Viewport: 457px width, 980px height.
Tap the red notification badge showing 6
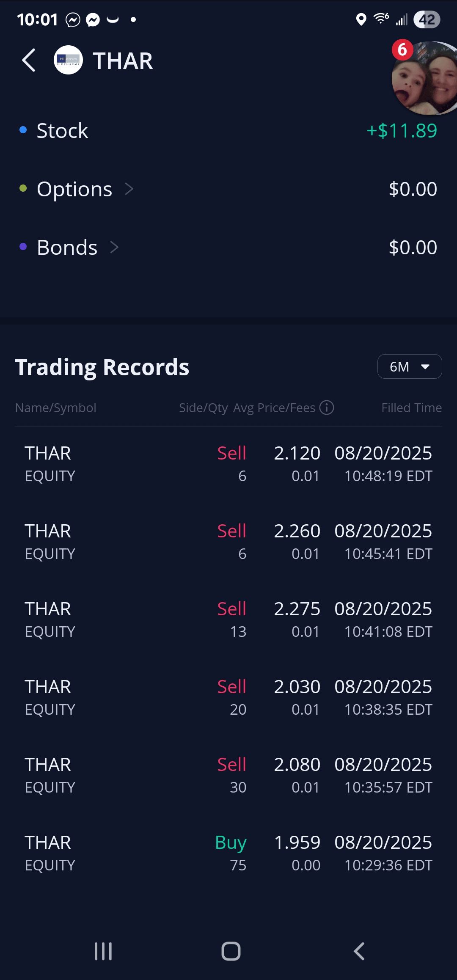(x=402, y=50)
